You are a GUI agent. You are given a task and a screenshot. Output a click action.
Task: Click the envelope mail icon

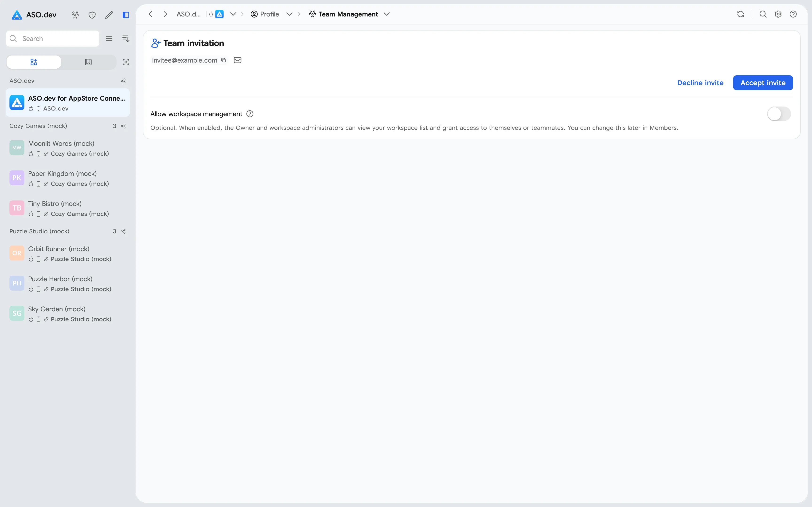[238, 60]
